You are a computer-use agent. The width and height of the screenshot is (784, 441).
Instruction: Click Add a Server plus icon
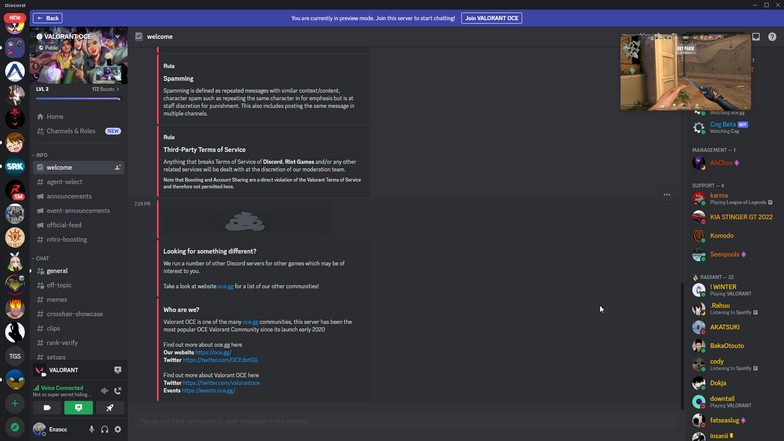tap(15, 404)
